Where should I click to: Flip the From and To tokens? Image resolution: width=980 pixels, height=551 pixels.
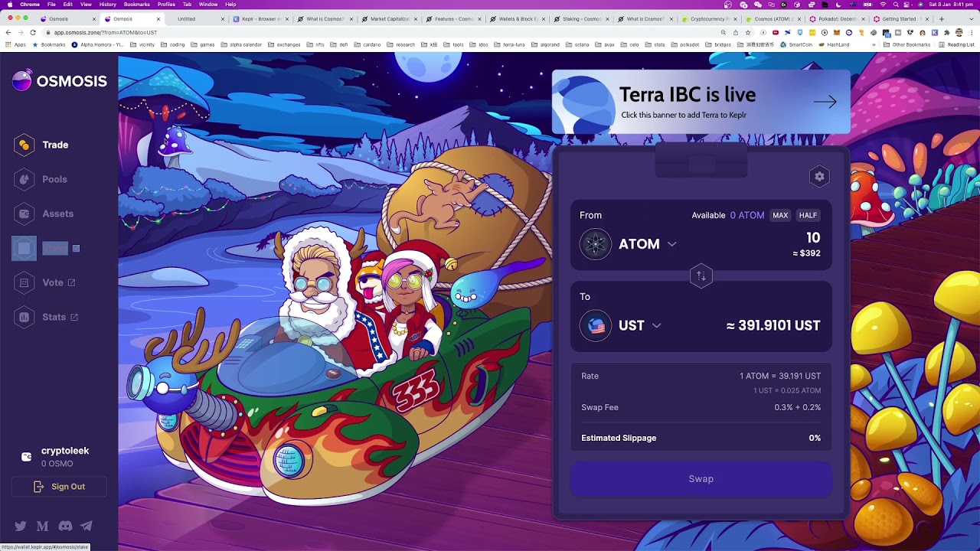point(701,276)
